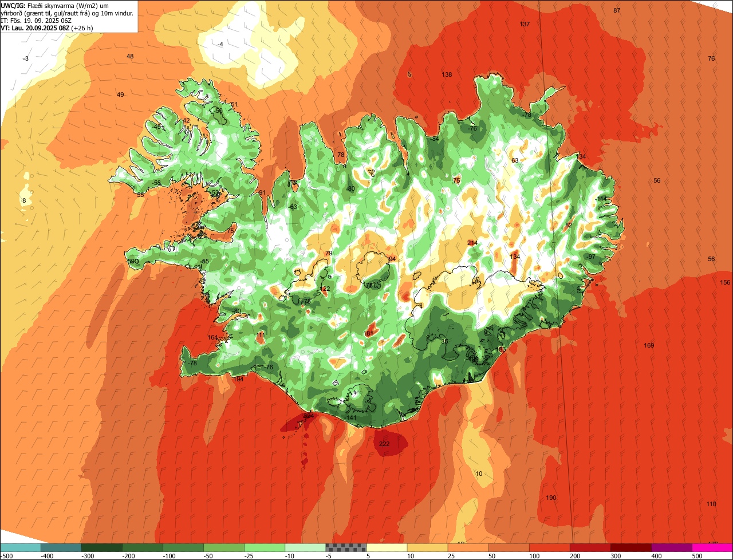Image resolution: width=733 pixels, height=560 pixels.
Task: Click the map value "-91"
Action: pyautogui.click(x=262, y=193)
